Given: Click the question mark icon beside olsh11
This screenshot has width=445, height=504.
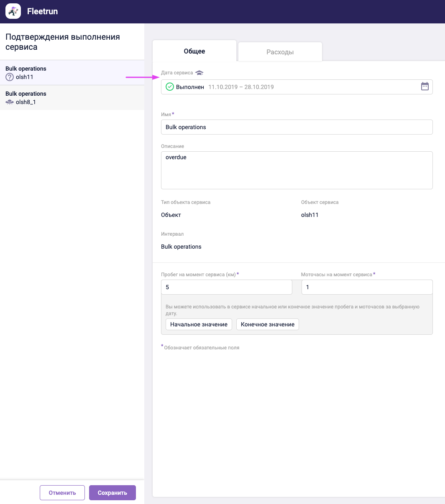Looking at the screenshot, I should point(10,77).
